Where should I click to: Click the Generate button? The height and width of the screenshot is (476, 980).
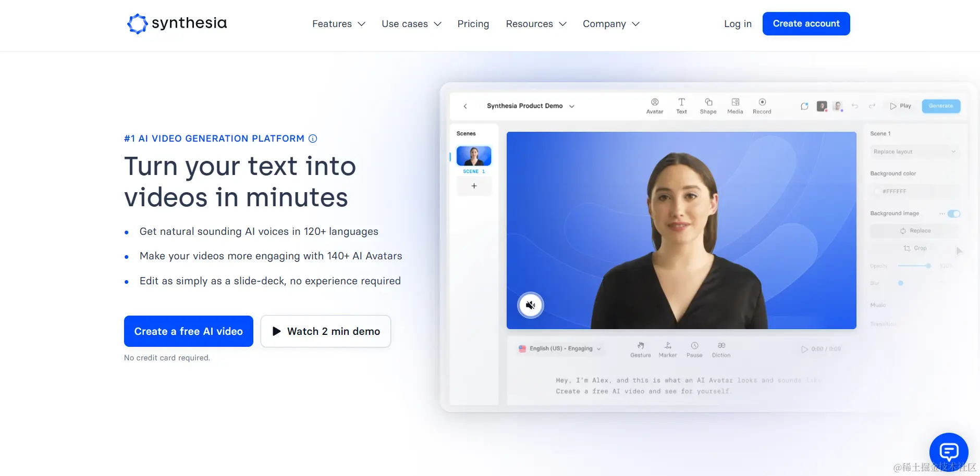[941, 106]
